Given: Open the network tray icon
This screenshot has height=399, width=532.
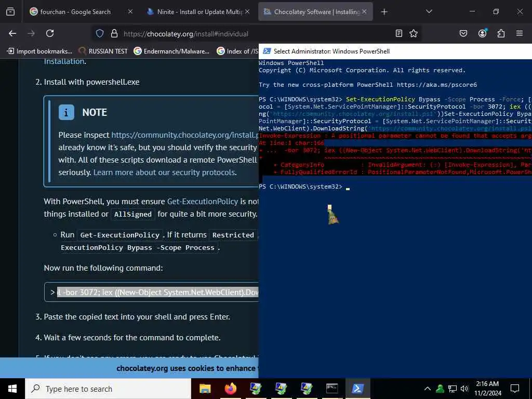Looking at the screenshot, I should 453,389.
